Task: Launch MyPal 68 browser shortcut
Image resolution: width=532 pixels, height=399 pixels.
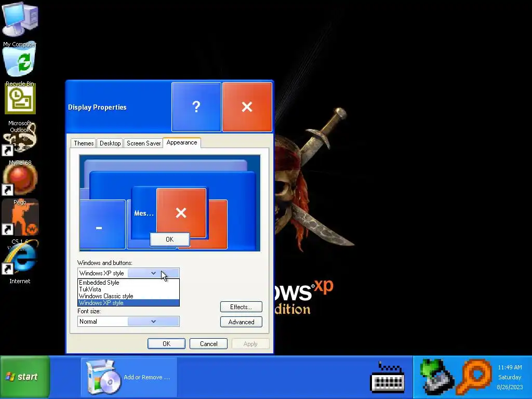Action: pyautogui.click(x=20, y=139)
